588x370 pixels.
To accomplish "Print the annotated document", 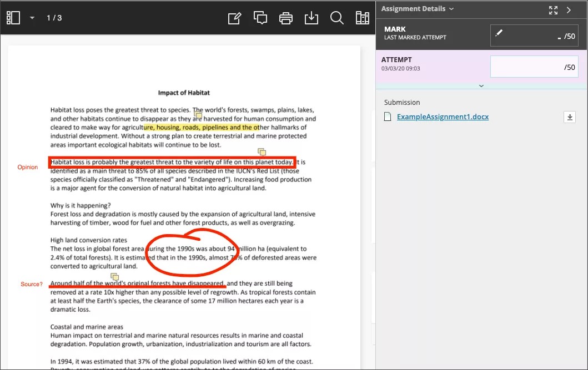I will pyautogui.click(x=286, y=18).
